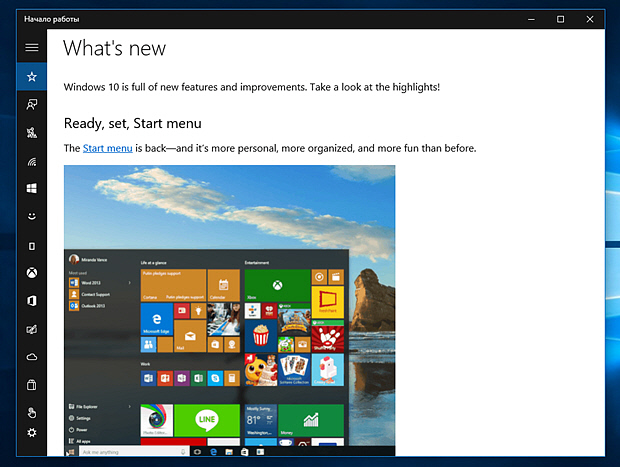
Task: Open the Store shopping bag sidebar section
Action: coord(32,385)
